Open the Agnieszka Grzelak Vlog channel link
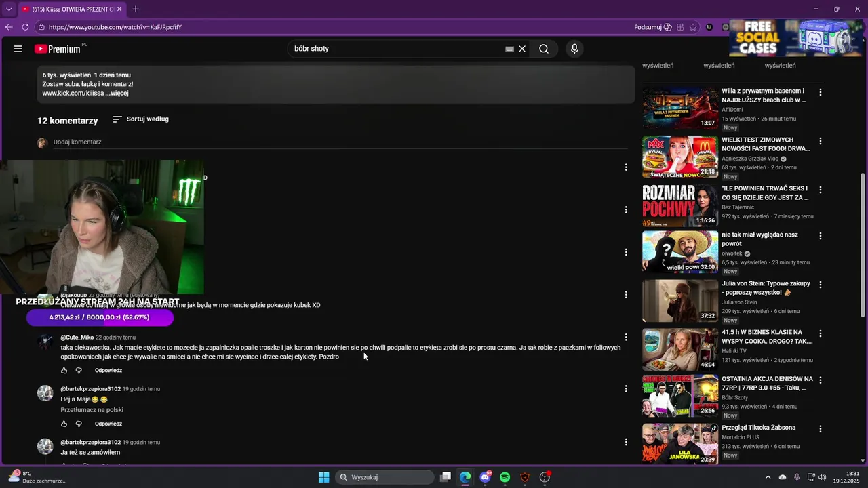The width and height of the screenshot is (868, 488). (750, 159)
